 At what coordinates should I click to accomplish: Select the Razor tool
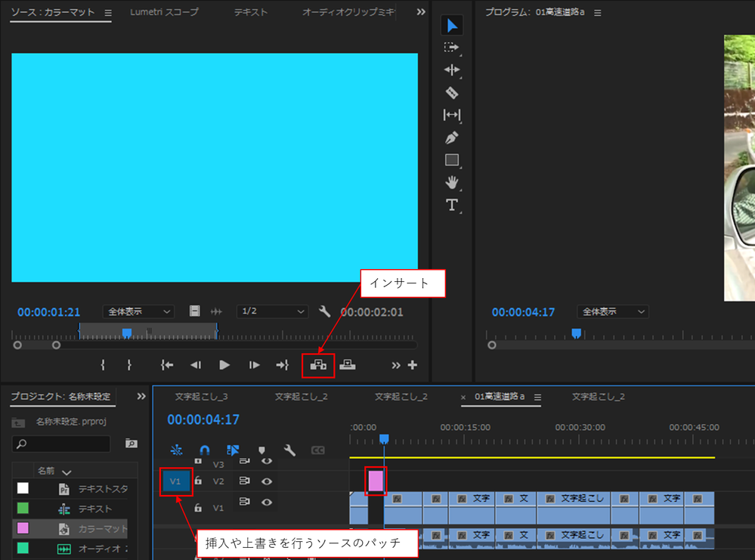point(451,92)
